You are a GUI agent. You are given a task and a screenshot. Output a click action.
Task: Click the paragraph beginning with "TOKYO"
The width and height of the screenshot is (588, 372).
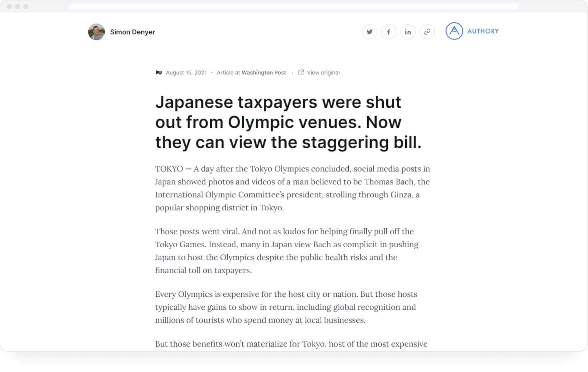[x=291, y=188]
